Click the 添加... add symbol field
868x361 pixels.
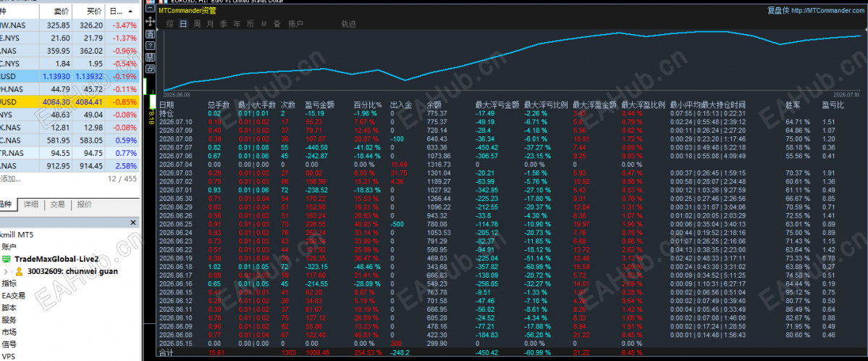[x=11, y=178]
